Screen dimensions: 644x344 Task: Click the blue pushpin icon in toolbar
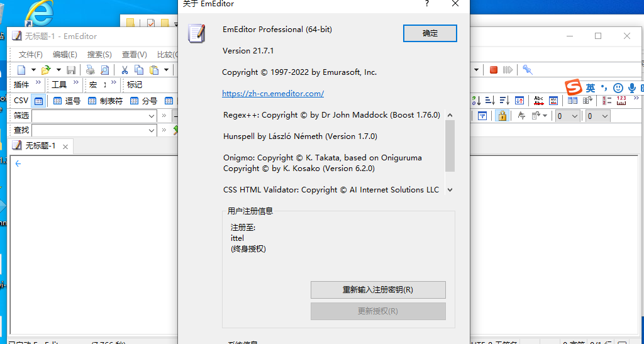coord(528,70)
